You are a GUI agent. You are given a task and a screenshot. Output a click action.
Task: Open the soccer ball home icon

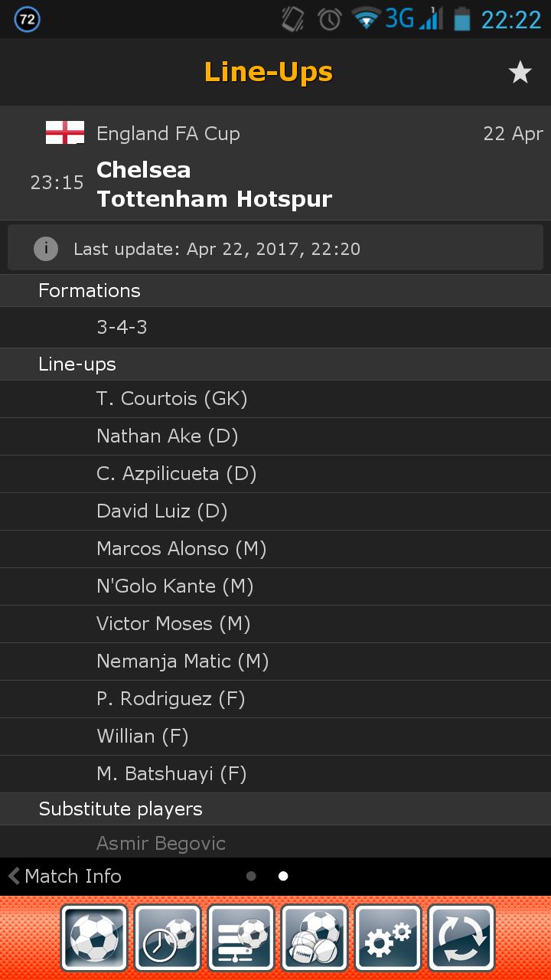coord(94,939)
